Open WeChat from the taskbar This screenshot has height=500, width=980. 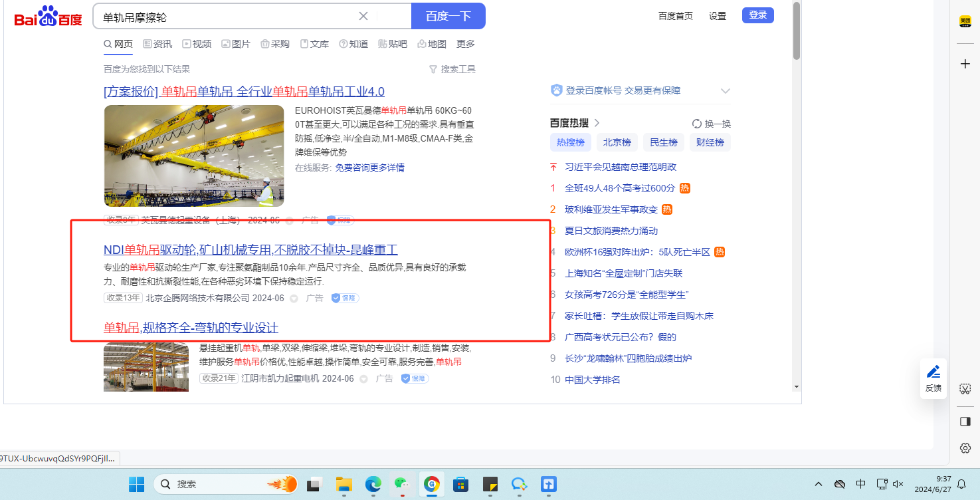[x=401, y=484]
